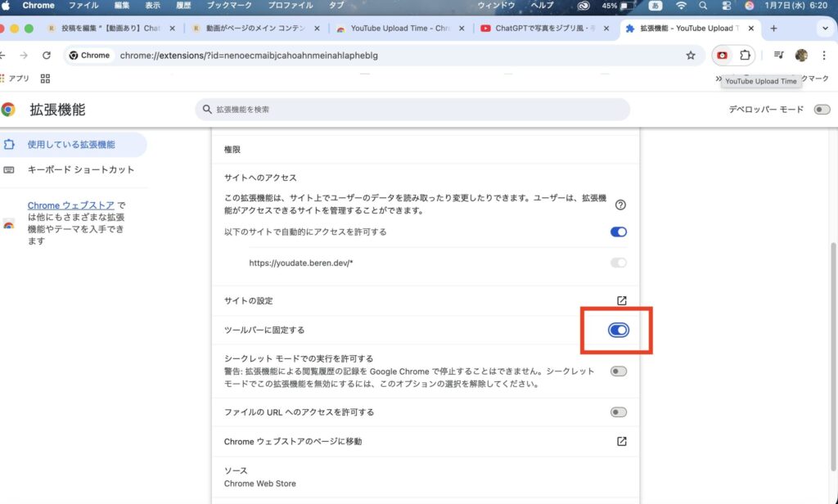This screenshot has width=838, height=504.
Task: Open the Chrome three-dot menu
Action: click(x=824, y=56)
